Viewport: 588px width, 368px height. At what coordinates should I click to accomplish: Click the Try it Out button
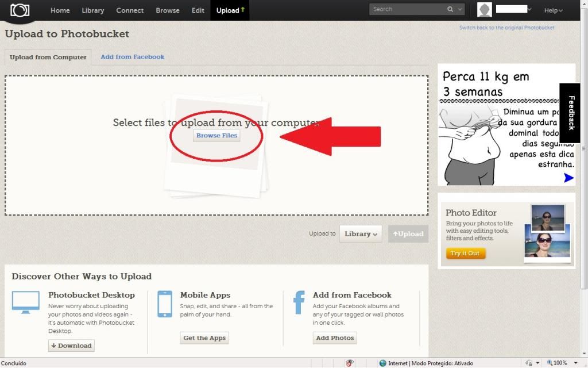click(465, 253)
